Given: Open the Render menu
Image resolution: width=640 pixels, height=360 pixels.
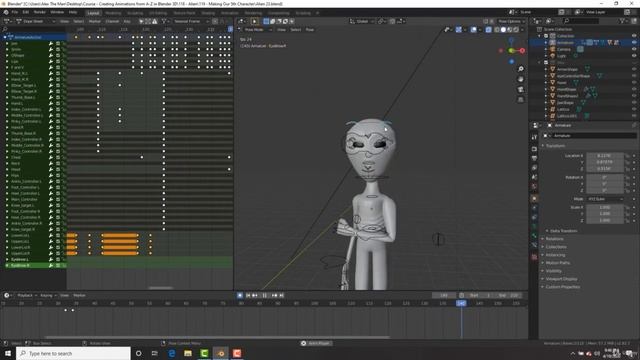Looking at the screenshot, I should (40, 13).
